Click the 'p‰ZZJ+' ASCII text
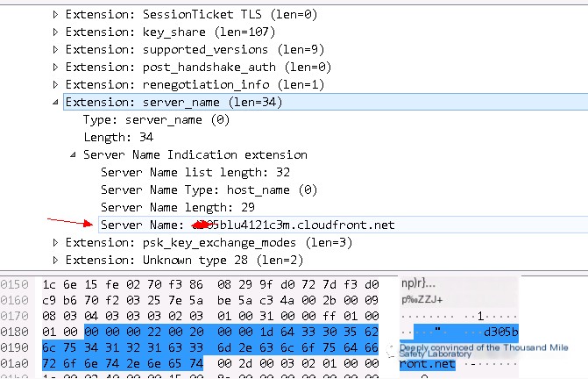The height and width of the screenshot is (379, 588). [x=422, y=299]
